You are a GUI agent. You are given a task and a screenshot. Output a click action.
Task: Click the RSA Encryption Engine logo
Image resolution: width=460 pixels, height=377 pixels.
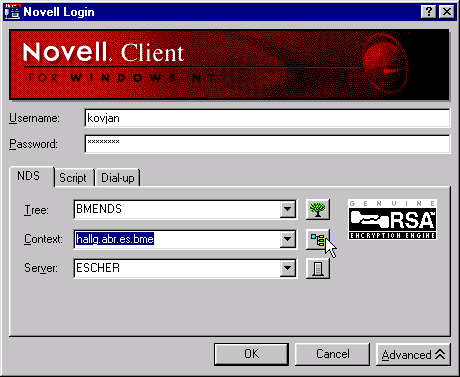click(392, 219)
